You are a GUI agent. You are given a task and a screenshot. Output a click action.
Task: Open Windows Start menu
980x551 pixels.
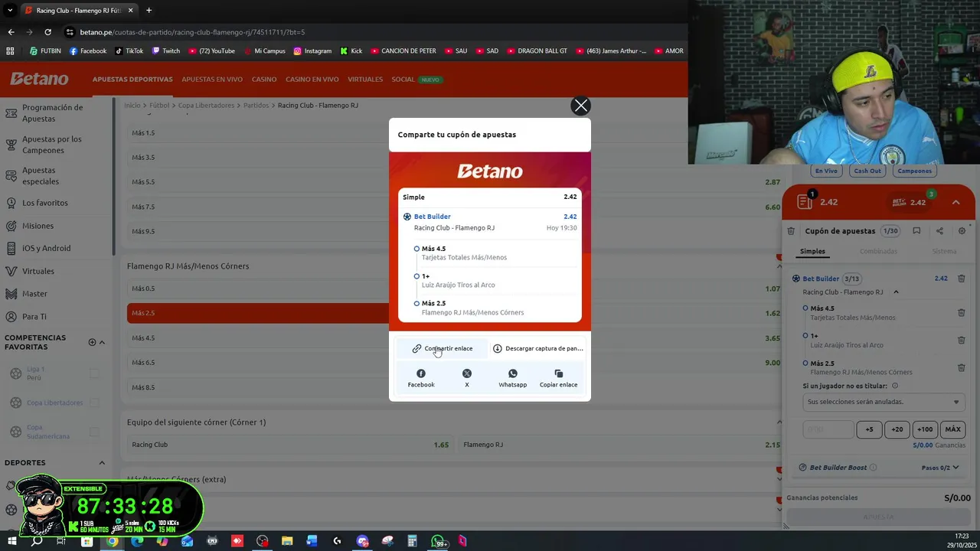click(x=11, y=542)
